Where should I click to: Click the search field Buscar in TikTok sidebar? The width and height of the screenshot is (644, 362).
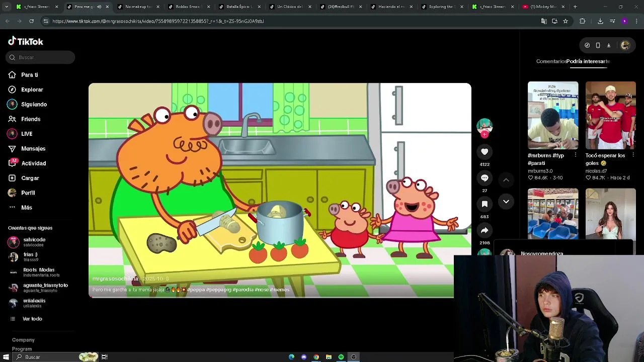pyautogui.click(x=40, y=57)
